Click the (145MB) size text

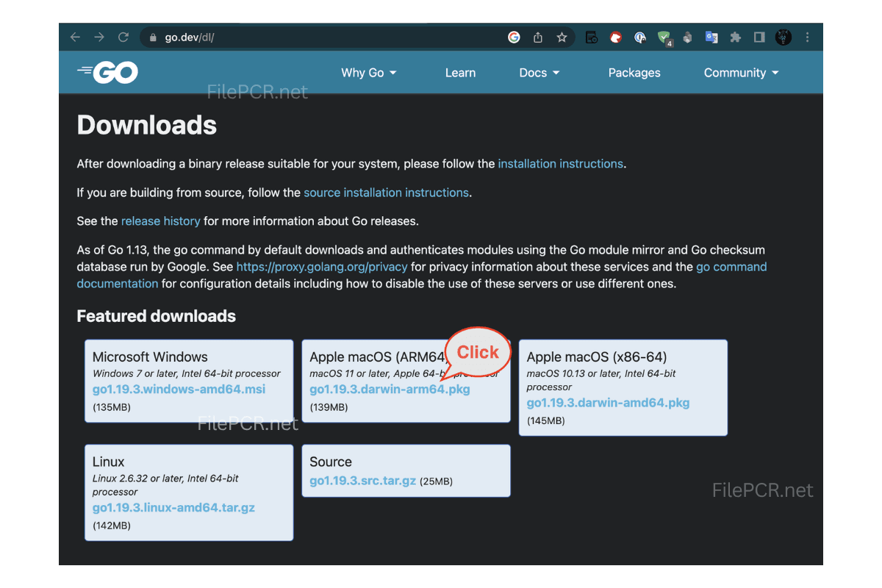546,421
